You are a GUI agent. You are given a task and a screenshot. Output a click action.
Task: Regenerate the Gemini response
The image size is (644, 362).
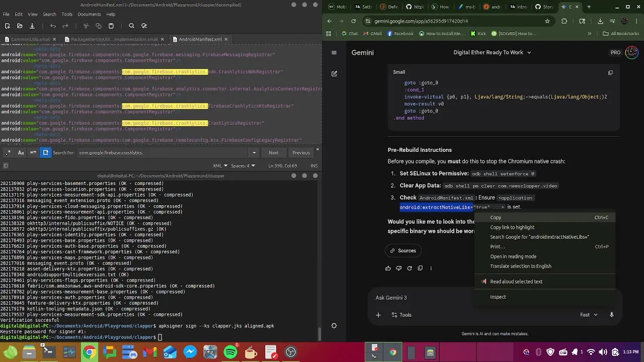point(410,268)
